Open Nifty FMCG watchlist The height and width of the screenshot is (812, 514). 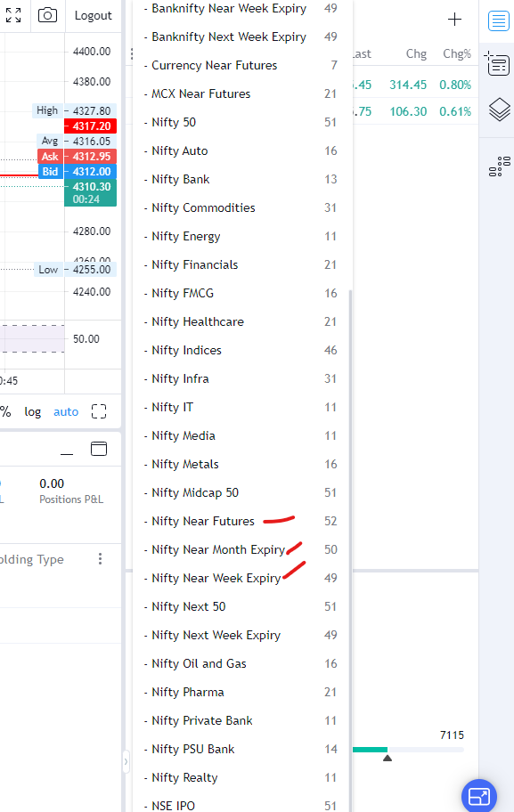[241, 293]
